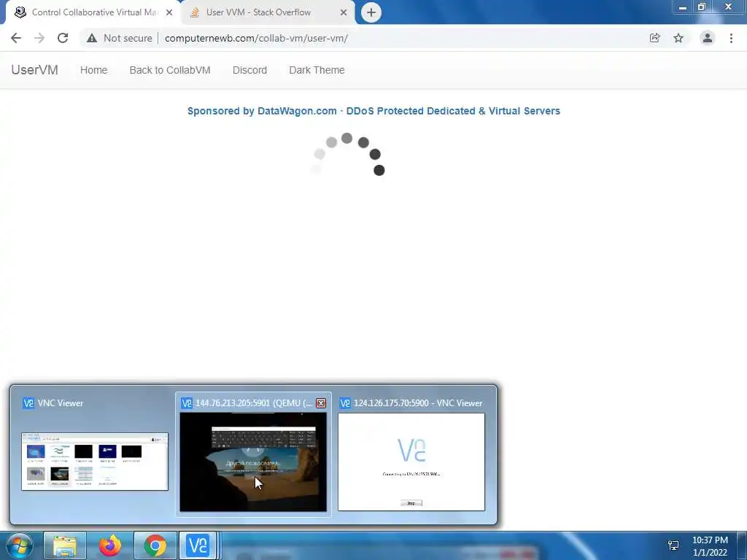Reload the page with the refresh icon
Image resolution: width=747 pixels, height=560 pixels.
pos(63,38)
